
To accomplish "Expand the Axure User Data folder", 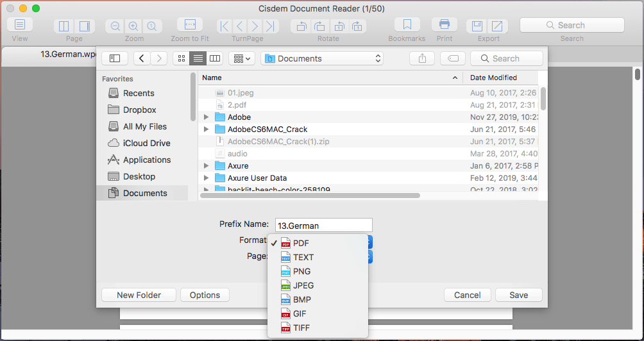I will click(206, 178).
